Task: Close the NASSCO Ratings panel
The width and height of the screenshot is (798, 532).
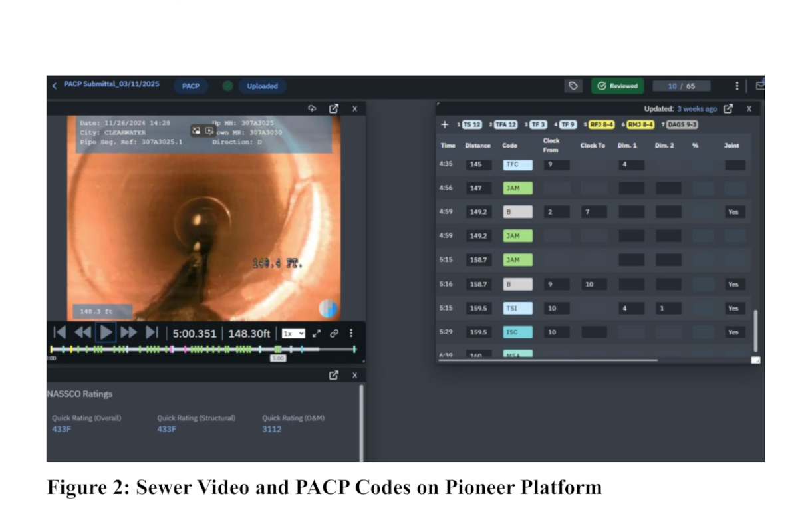Action: coord(354,375)
